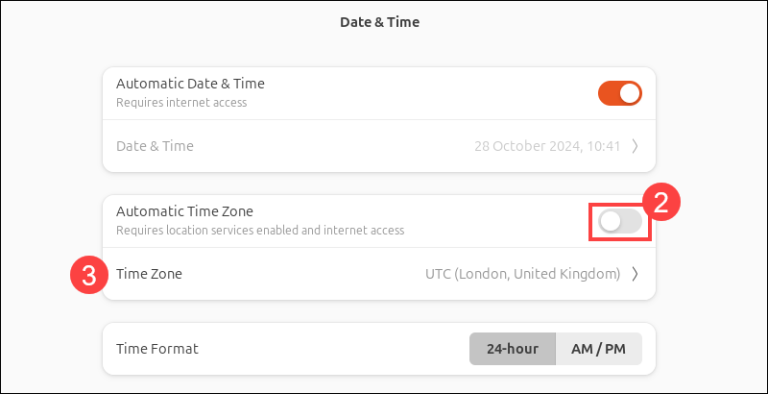768x394 pixels.
Task: Click the 28 October 2024, 10:41 value
Action: tap(548, 146)
